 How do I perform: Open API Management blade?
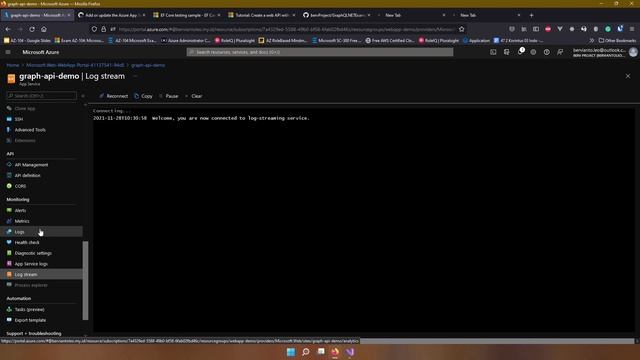click(31, 165)
